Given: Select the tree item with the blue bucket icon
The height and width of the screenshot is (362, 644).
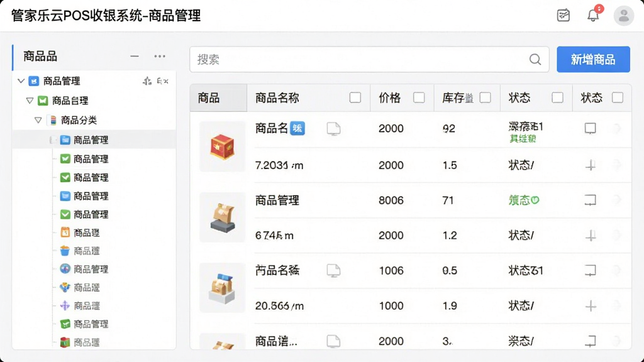Looking at the screenshot, I should [x=80, y=251].
